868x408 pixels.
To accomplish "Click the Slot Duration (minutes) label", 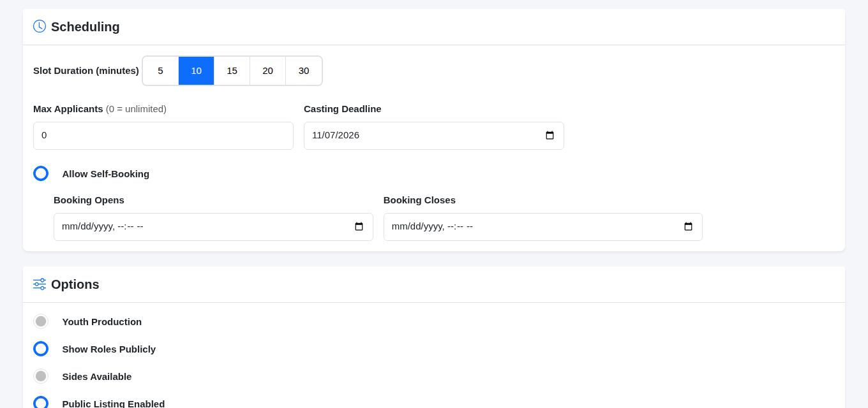I will coord(86,71).
